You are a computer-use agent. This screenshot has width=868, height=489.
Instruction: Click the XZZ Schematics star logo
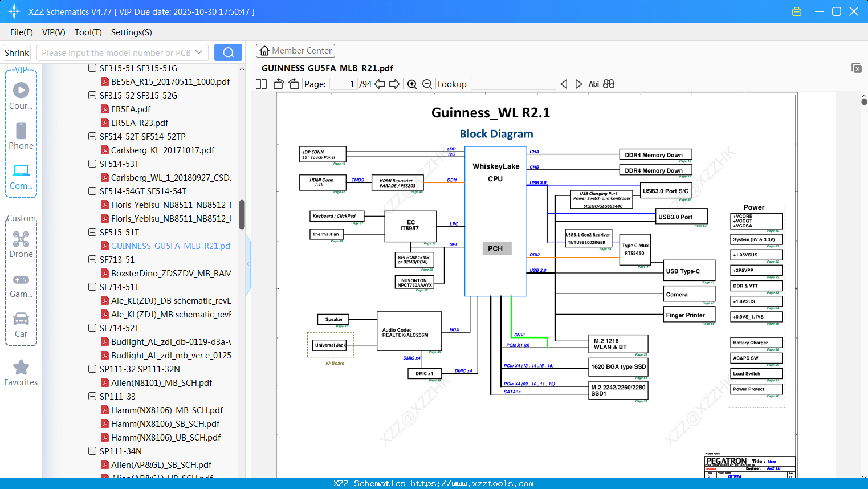pos(14,11)
